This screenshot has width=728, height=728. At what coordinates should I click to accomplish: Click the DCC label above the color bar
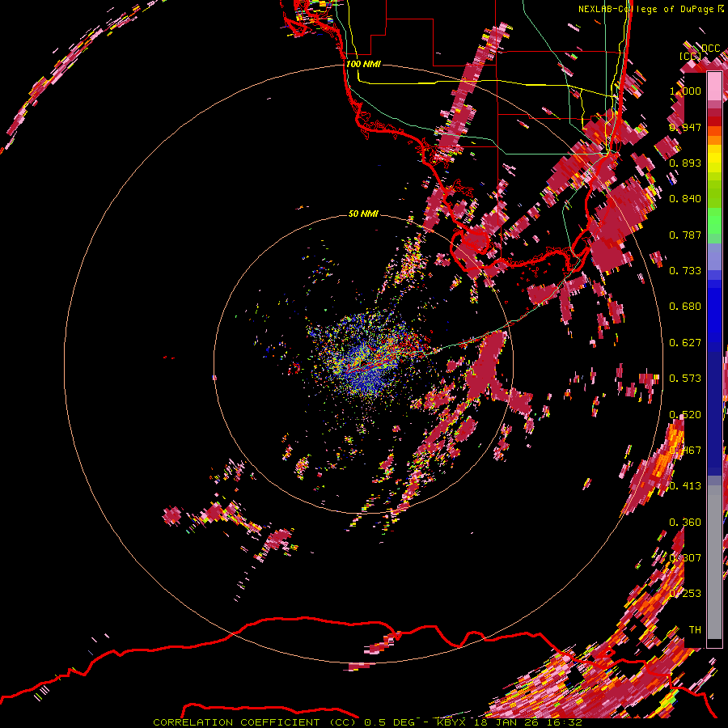[x=711, y=49]
